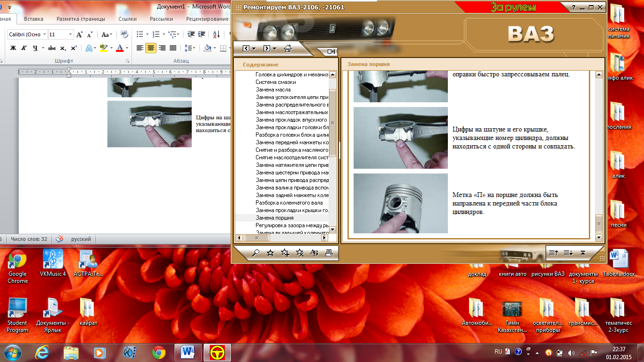Open Internet Explorer from the taskbar

[x=43, y=352]
